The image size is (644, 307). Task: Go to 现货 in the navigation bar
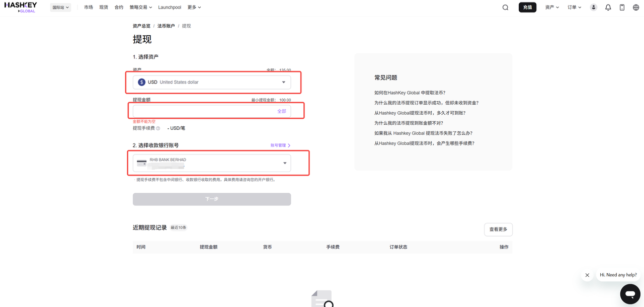point(104,8)
